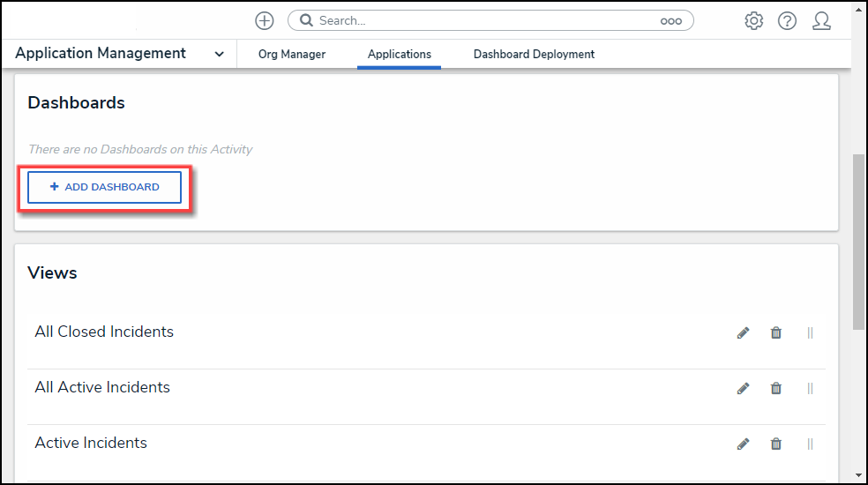This screenshot has width=868, height=485.
Task: Open the help question mark icon
Action: pyautogui.click(x=787, y=20)
